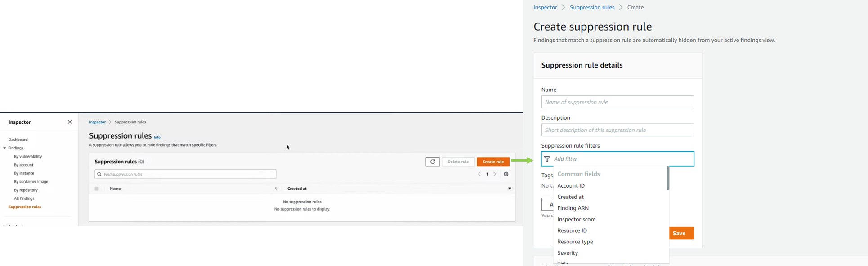Click the filter funnel icon in Add filter
The height and width of the screenshot is (266, 868).
(547, 159)
